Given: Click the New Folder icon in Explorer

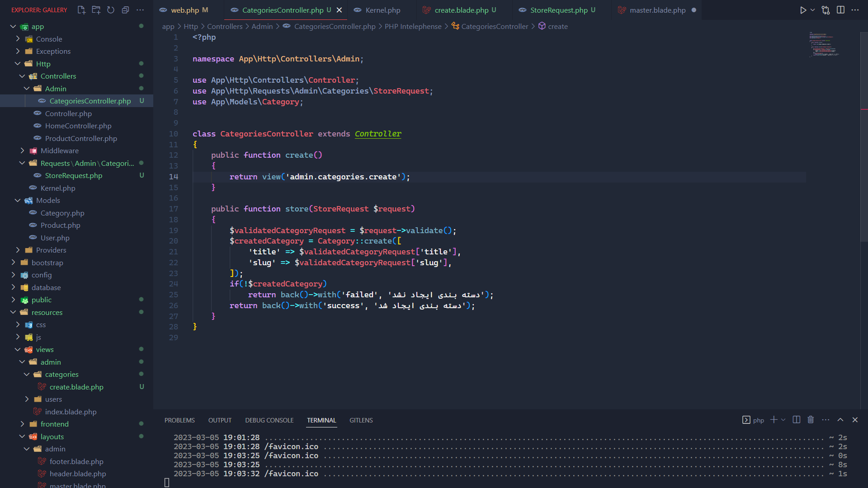Looking at the screenshot, I should coord(96,10).
